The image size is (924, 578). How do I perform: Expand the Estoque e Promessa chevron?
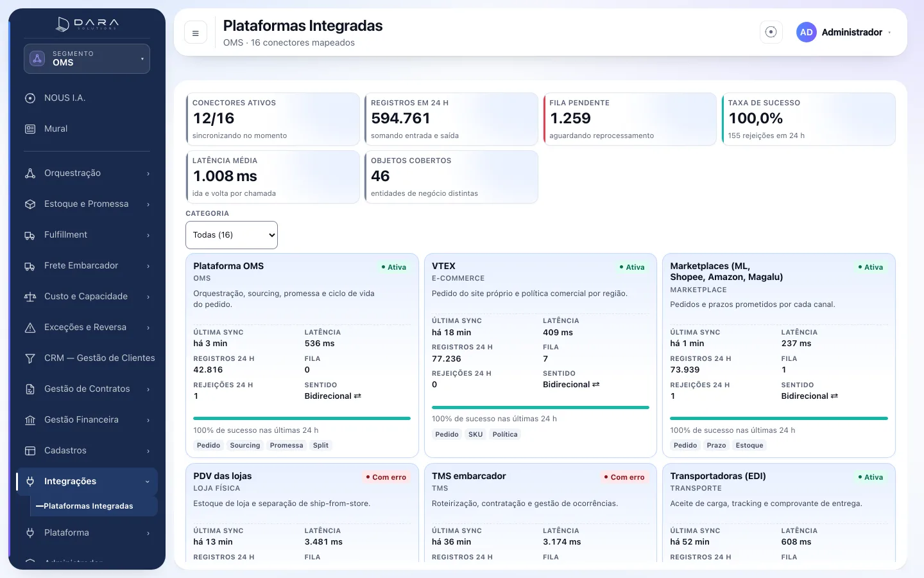click(148, 204)
